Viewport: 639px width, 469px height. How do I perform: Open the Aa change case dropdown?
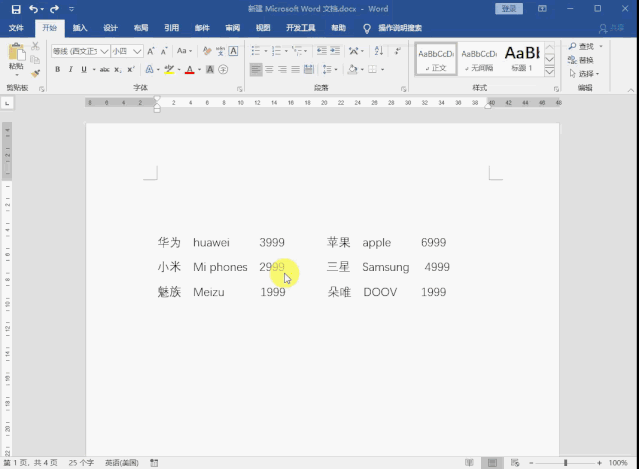pos(184,51)
